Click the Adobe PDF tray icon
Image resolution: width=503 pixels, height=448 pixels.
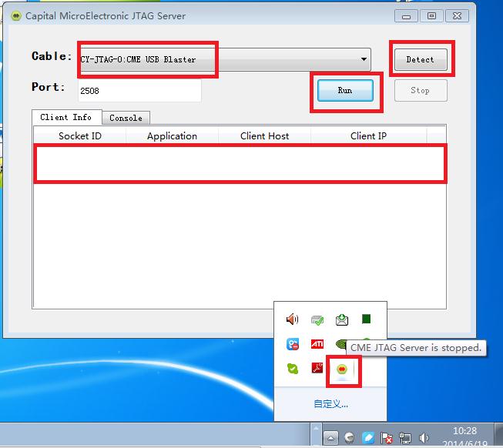[317, 369]
